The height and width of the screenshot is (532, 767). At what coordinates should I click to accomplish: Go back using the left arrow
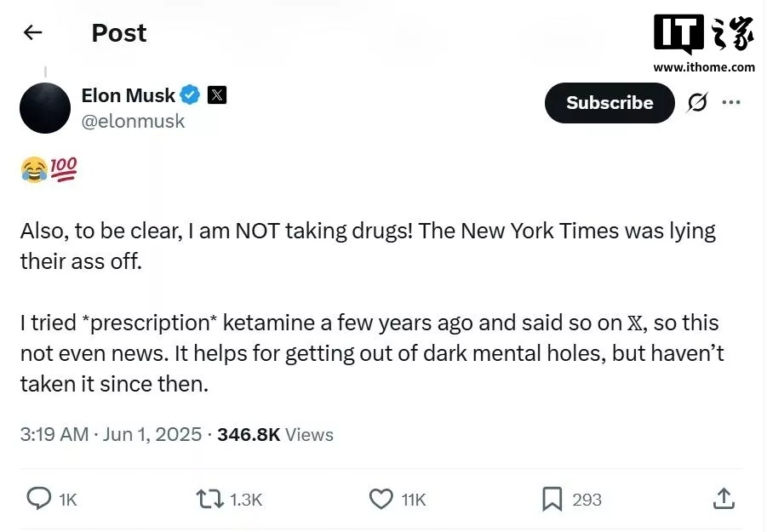(32, 32)
